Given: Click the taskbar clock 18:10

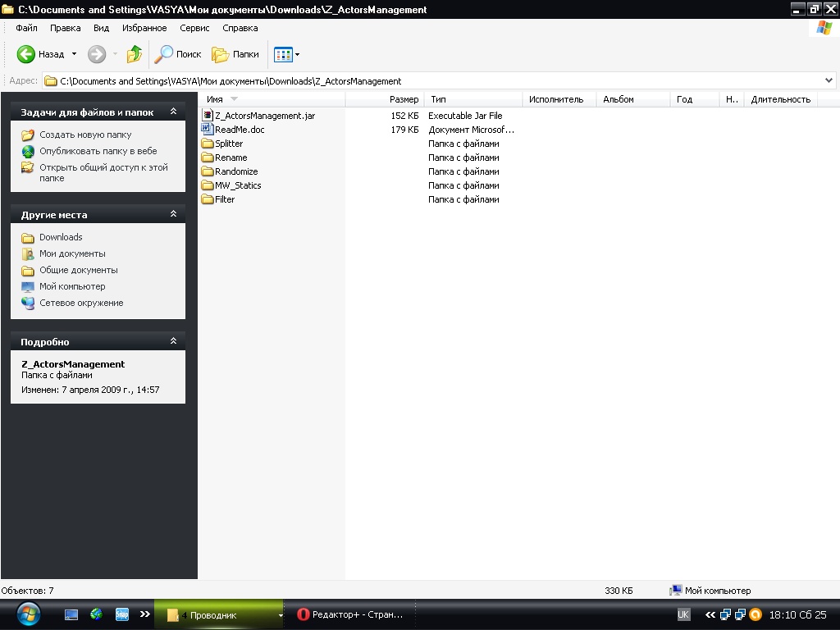Looking at the screenshot, I should 797,614.
